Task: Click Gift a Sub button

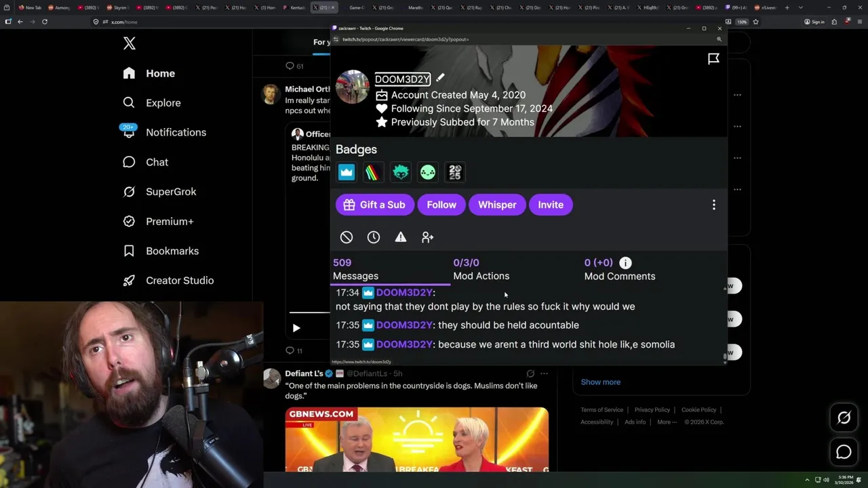Action: [x=374, y=205]
